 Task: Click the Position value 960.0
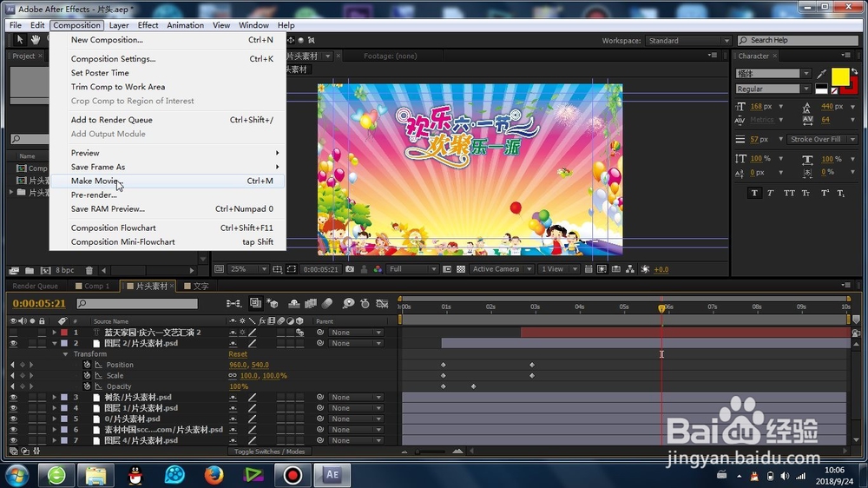coord(238,365)
